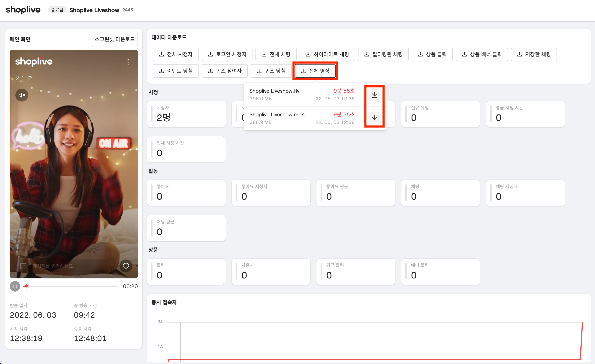Download 퀴즈 참여자 data
The image size is (595, 364).
point(225,71)
